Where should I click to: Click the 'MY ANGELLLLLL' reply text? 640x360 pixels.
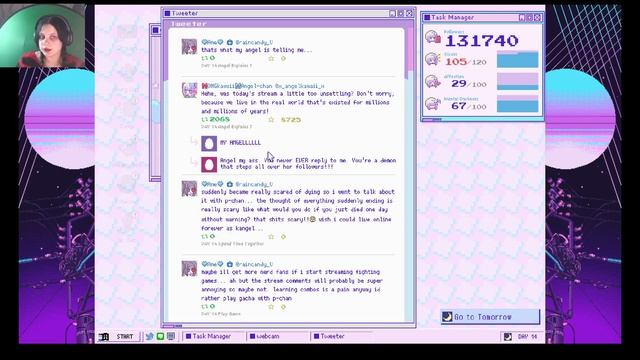(x=240, y=142)
